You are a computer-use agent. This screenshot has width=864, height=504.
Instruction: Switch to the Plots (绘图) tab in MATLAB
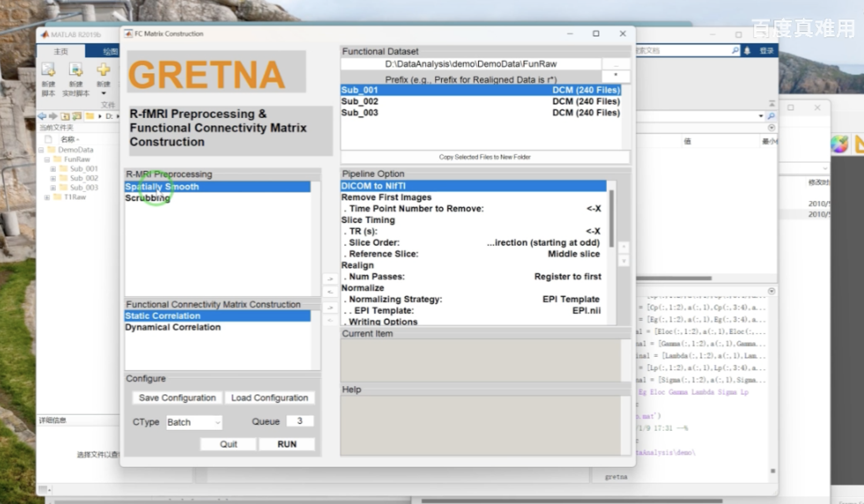click(x=110, y=52)
